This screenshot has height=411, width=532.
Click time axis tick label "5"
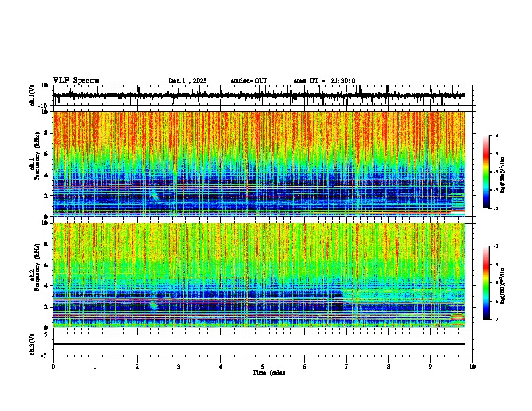pyautogui.click(x=263, y=367)
